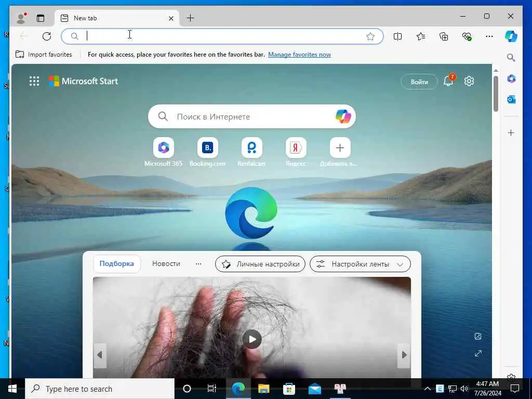Expand page with diagonal arrows icon
Screen dimensions: 532x399
[x=478, y=353]
